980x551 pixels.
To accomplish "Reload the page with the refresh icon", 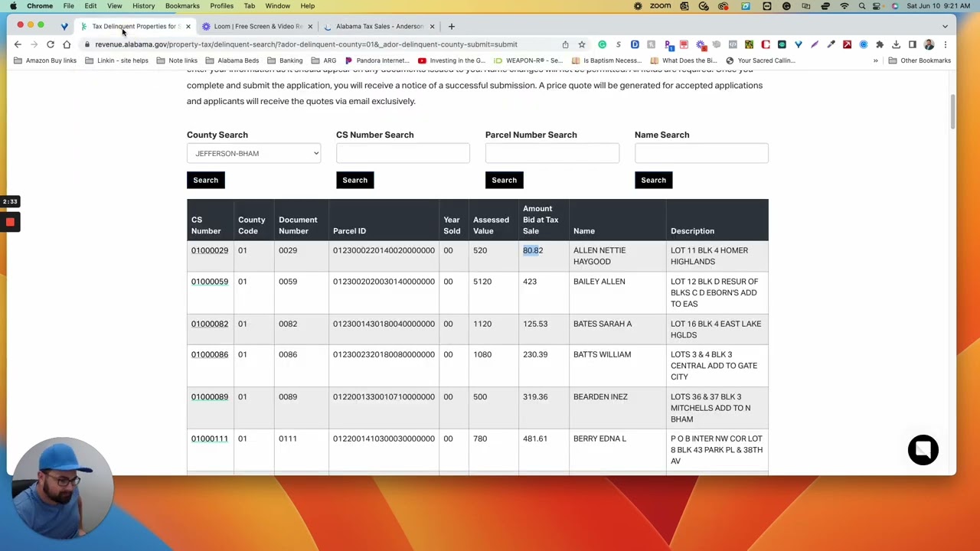I will tap(51, 44).
